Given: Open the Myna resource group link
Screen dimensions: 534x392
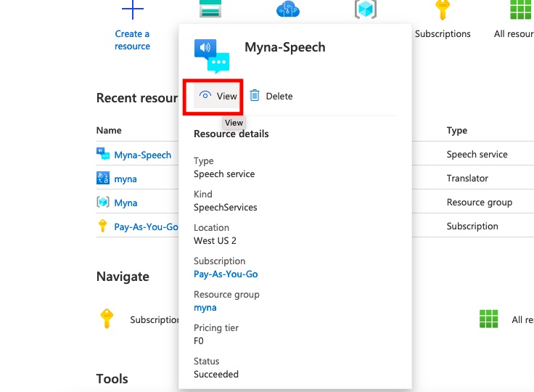Looking at the screenshot, I should pyautogui.click(x=126, y=203).
